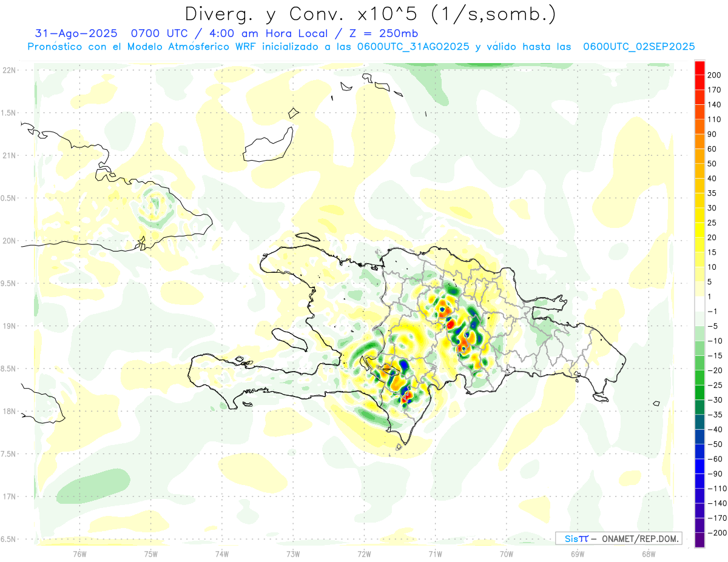
Task: Click the blue colorbar swatch between -60 and -90
Action: [x=700, y=466]
